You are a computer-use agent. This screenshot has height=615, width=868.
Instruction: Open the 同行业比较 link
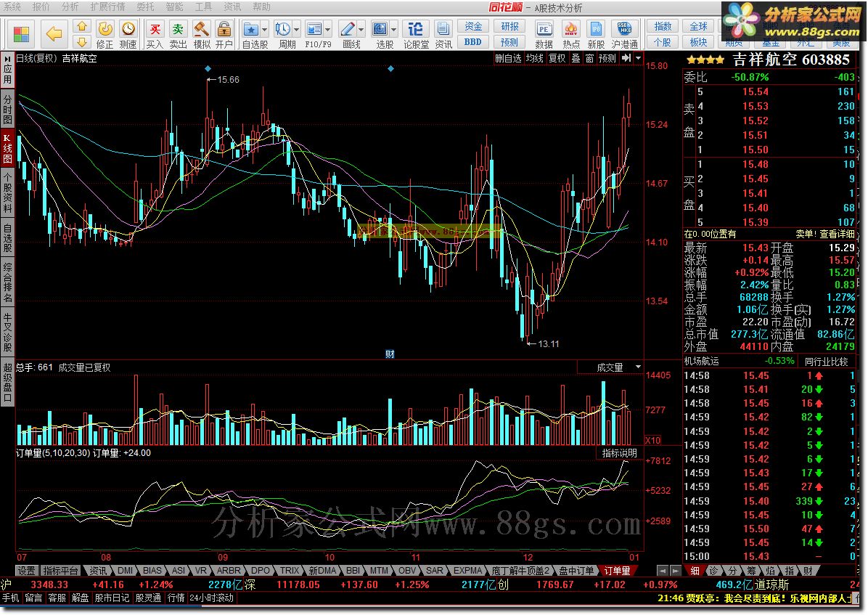pyautogui.click(x=826, y=362)
